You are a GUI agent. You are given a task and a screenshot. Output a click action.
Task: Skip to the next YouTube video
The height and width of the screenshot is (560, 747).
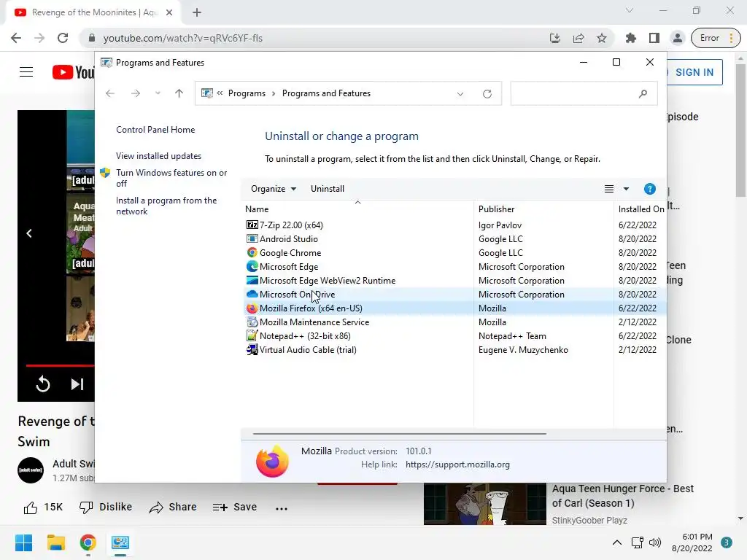pos(77,384)
